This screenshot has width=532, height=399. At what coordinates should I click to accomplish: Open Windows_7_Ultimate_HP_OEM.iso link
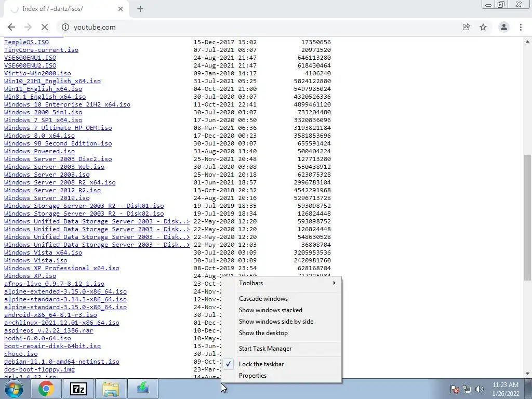point(58,128)
